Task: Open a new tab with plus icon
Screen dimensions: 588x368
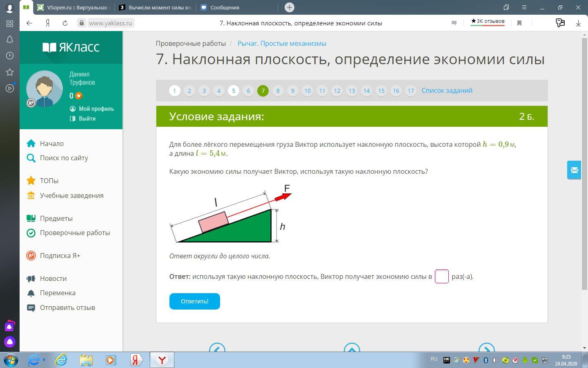Action: [289, 7]
